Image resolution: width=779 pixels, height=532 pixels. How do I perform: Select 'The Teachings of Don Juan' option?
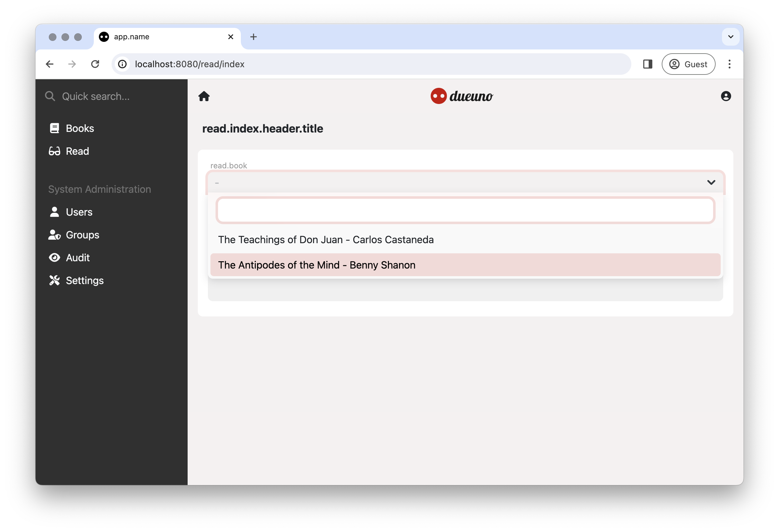pos(325,239)
